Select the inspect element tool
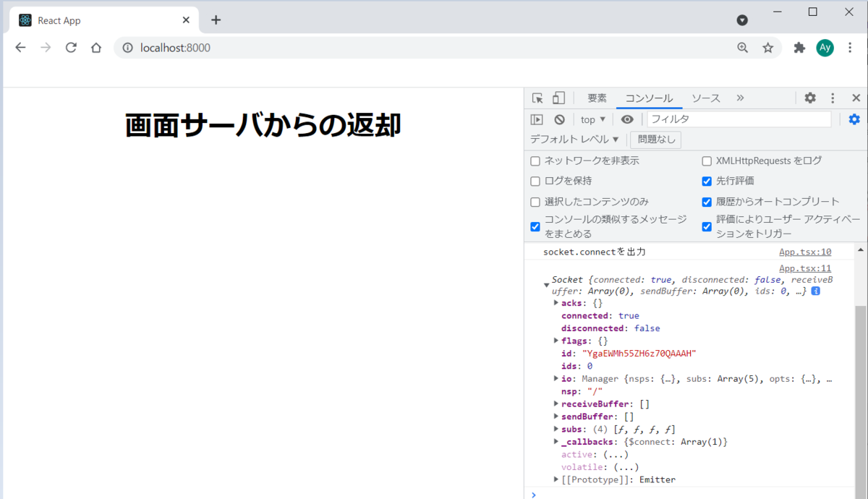 (x=537, y=97)
